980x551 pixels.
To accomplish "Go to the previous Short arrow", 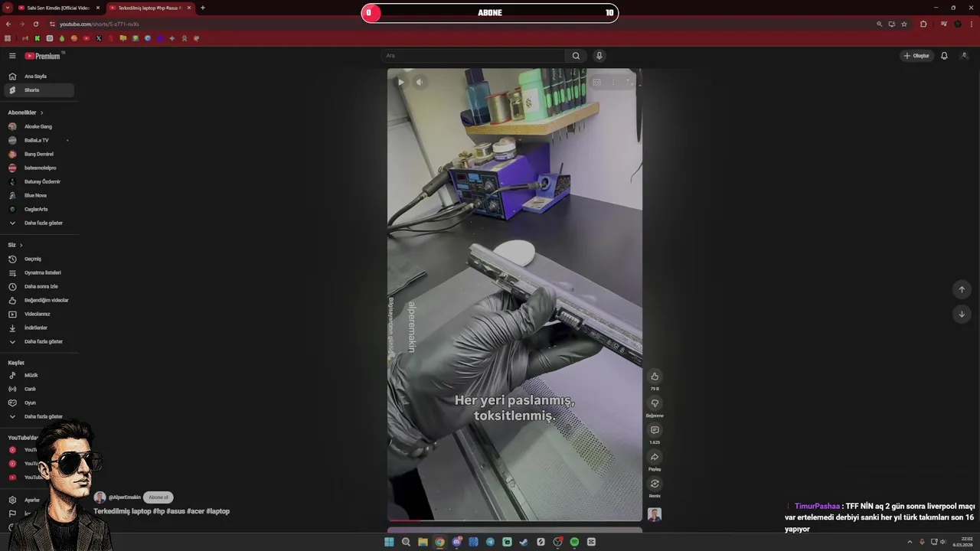I will pyautogui.click(x=962, y=289).
